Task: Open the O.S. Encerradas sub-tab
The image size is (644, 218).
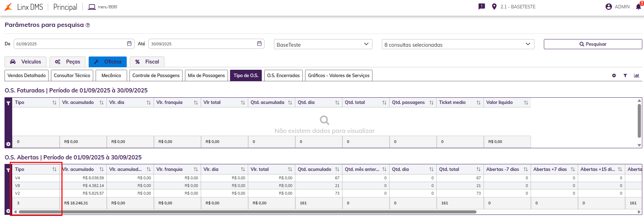Action: (x=283, y=75)
